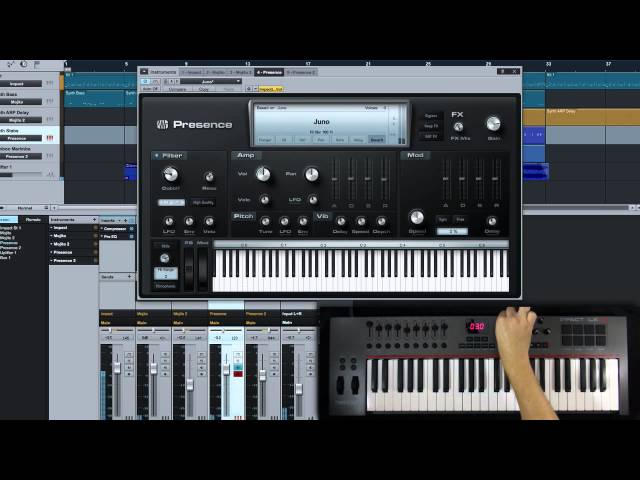Expand the Compressor insert arrow
Image resolution: width=640 pixels, height=480 pixels.
[102, 229]
